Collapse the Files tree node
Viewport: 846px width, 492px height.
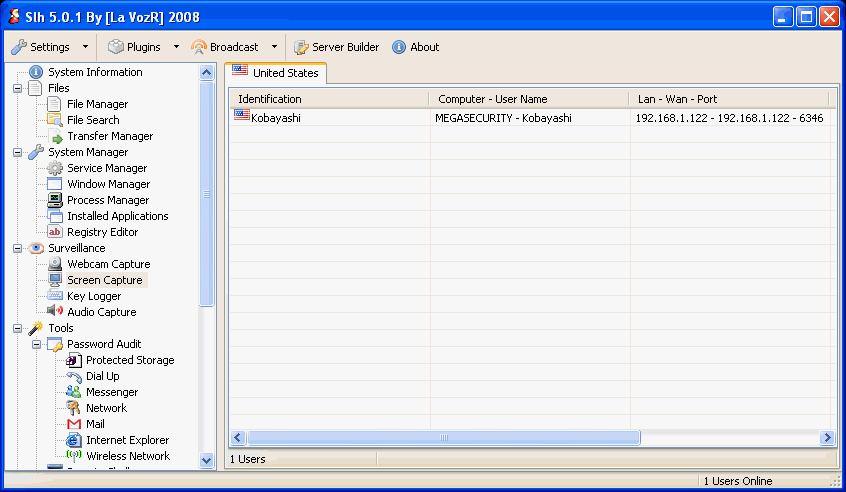[x=18, y=88]
